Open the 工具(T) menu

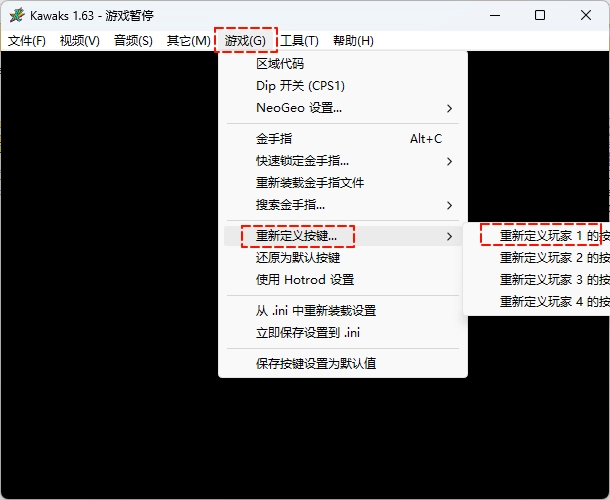point(300,40)
